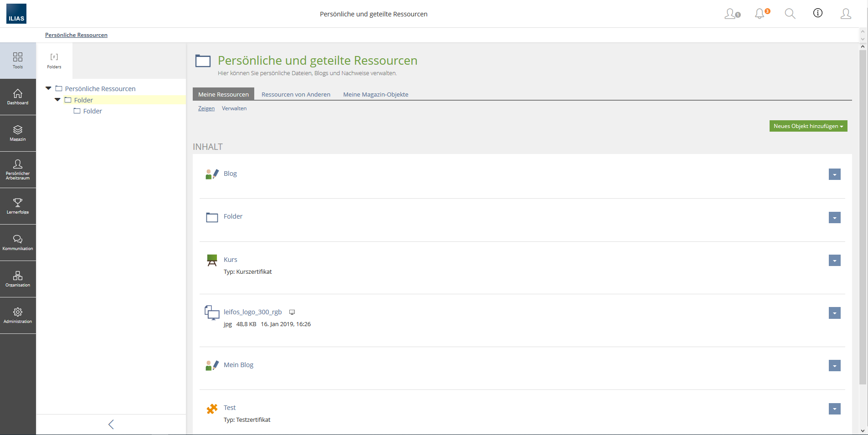868x435 pixels.
Task: Click the Folders tool icon
Action: 54,61
